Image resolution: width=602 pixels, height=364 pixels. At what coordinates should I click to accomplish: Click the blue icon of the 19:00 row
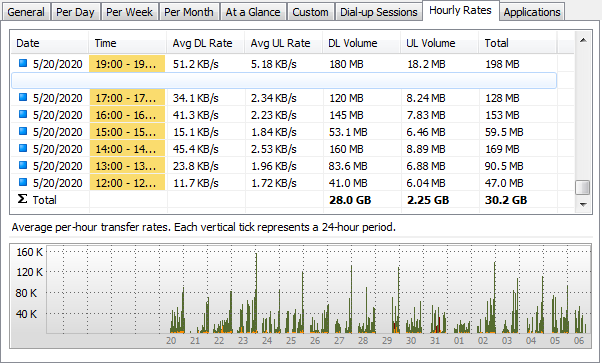(23, 63)
